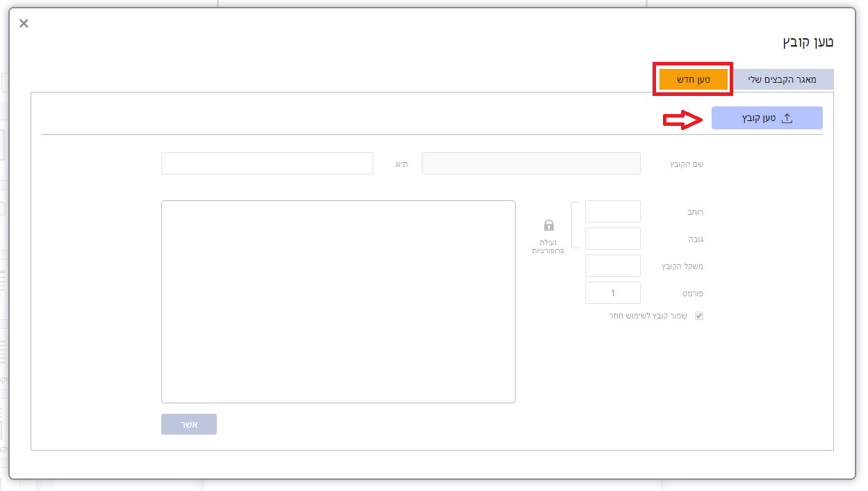868x491 pixels.
Task: Click the large empty file preview area
Action: point(338,302)
